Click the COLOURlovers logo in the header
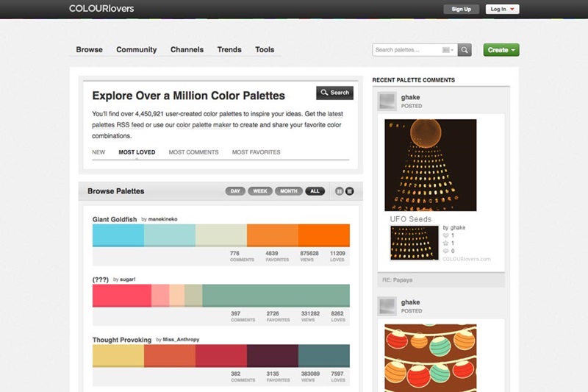Screen dimensions: 588x392 point(101,9)
